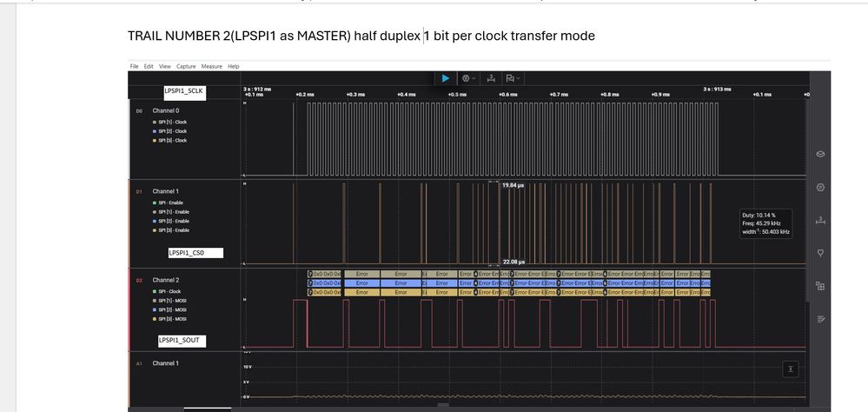
Task: Open the ruler measurements sidebar icon
Action: pyautogui.click(x=821, y=221)
